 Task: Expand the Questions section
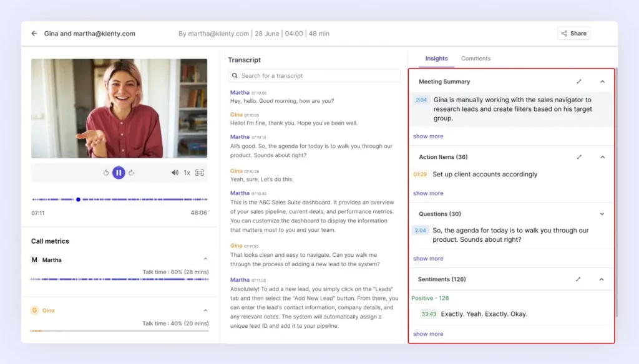602,213
